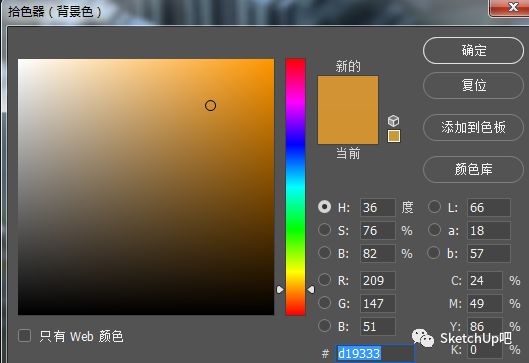
Task: Click the out-of-gamut cube warning icon
Action: [393, 120]
